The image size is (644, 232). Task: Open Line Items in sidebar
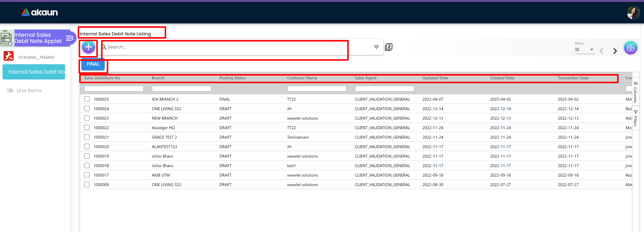point(29,91)
